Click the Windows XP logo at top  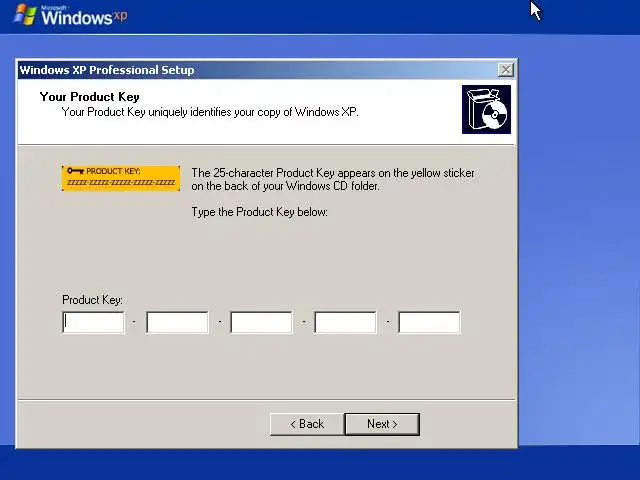pos(70,15)
